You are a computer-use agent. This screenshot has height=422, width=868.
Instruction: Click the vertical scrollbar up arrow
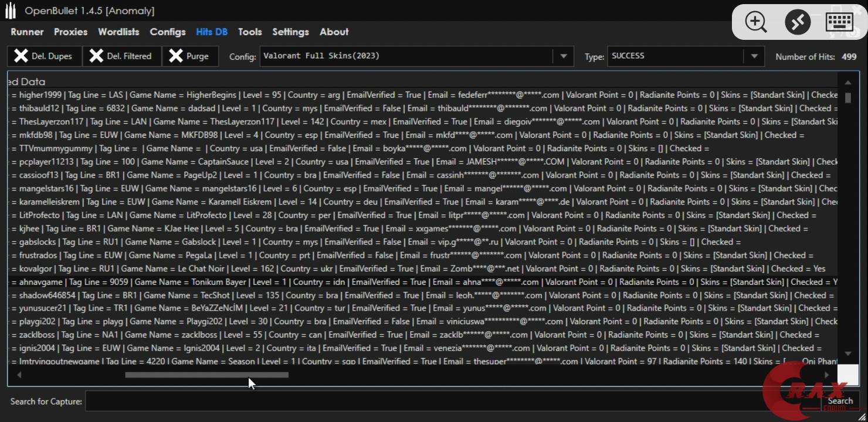click(x=848, y=83)
